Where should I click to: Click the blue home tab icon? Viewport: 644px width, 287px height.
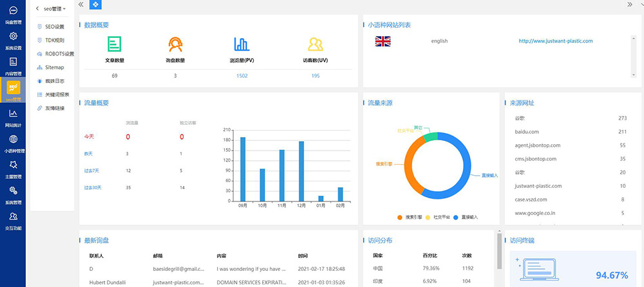[95, 5]
